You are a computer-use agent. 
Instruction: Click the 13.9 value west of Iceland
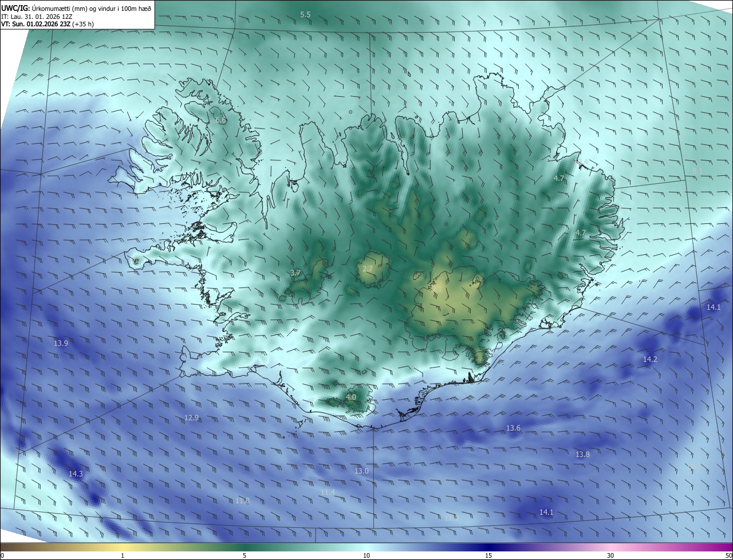coord(61,344)
